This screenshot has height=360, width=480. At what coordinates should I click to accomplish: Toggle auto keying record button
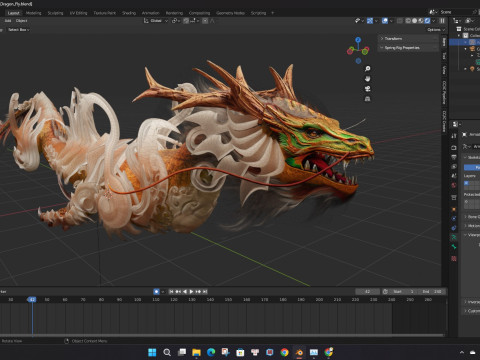click(156, 292)
